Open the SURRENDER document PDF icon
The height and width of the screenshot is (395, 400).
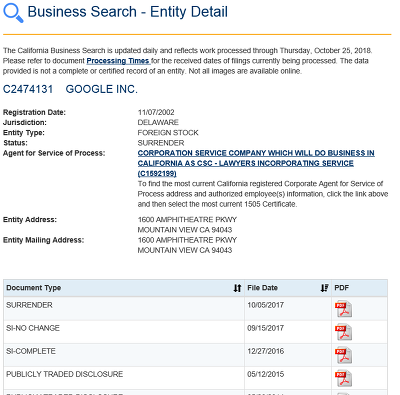coord(343,309)
